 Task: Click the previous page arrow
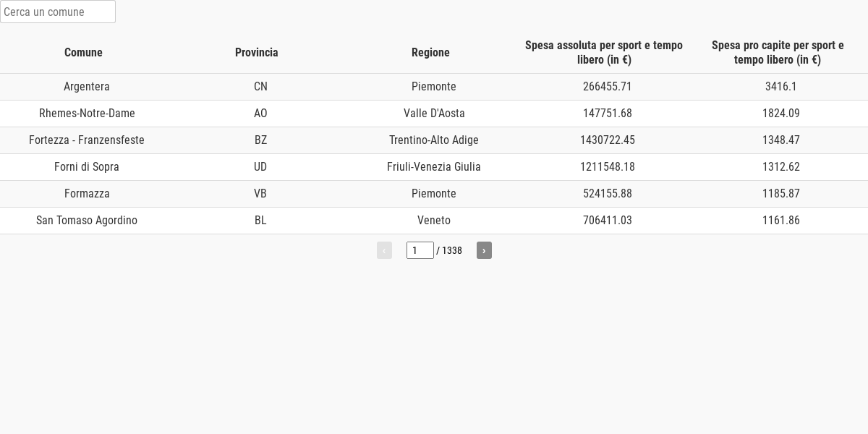[384, 250]
